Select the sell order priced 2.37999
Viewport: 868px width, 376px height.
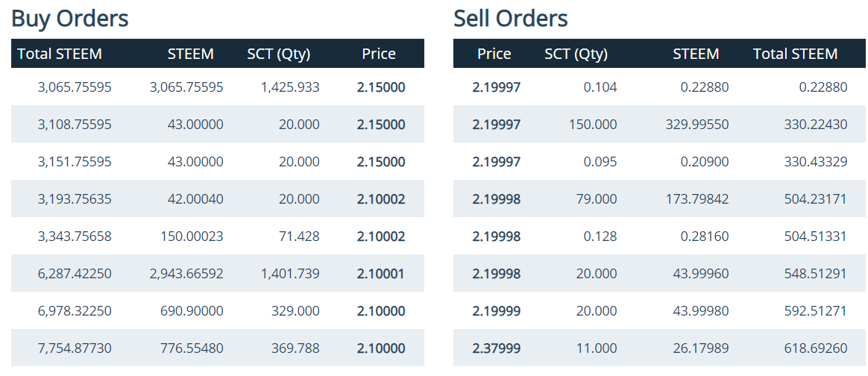(x=497, y=348)
